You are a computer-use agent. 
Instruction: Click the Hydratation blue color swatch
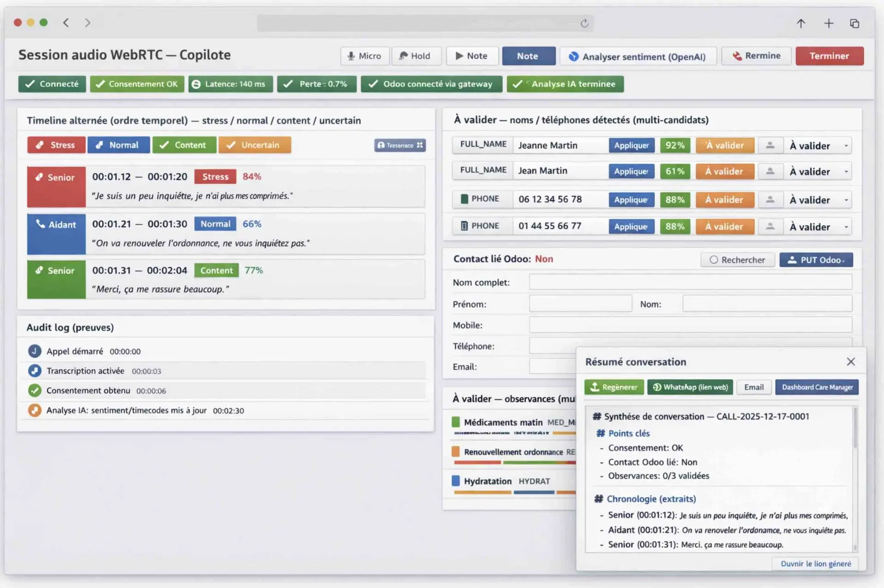pos(456,481)
